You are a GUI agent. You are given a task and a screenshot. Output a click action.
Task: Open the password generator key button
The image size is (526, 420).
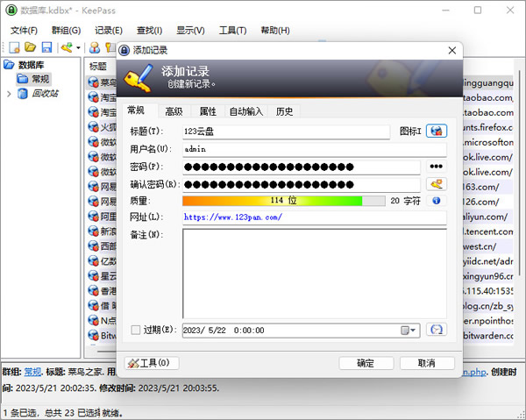pos(436,184)
